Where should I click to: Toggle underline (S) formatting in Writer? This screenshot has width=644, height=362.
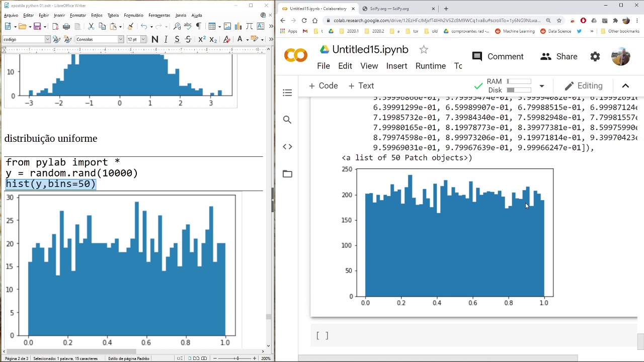[177, 39]
